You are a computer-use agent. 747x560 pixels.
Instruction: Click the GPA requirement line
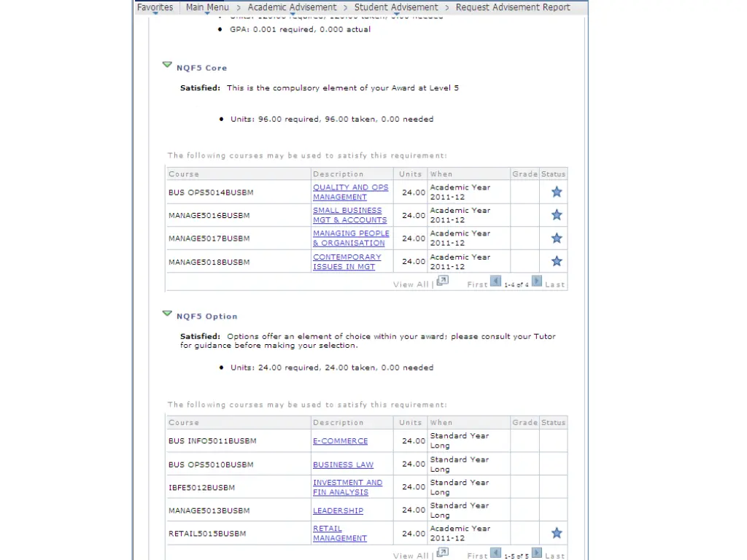click(x=300, y=29)
